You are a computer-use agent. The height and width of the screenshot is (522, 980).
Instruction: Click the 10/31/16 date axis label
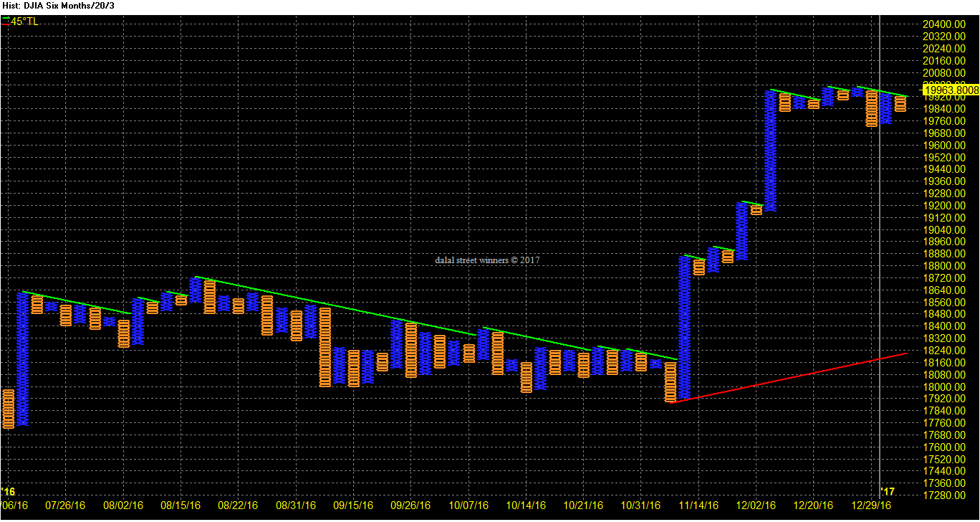[x=640, y=505]
